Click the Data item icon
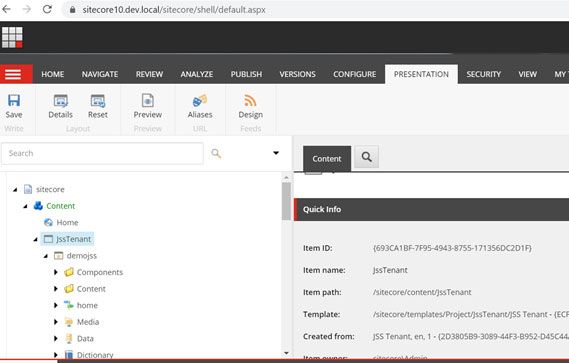569x363 pixels. (x=69, y=339)
